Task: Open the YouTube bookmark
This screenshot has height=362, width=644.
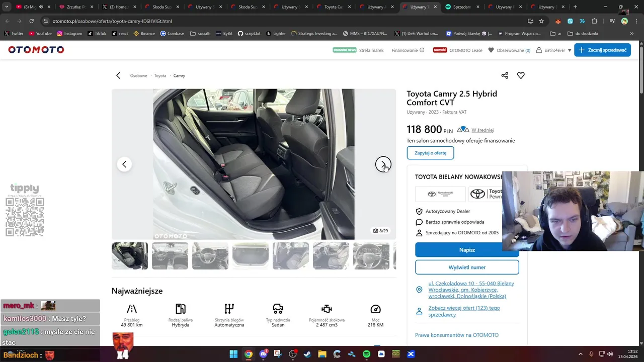Action: (x=40, y=34)
